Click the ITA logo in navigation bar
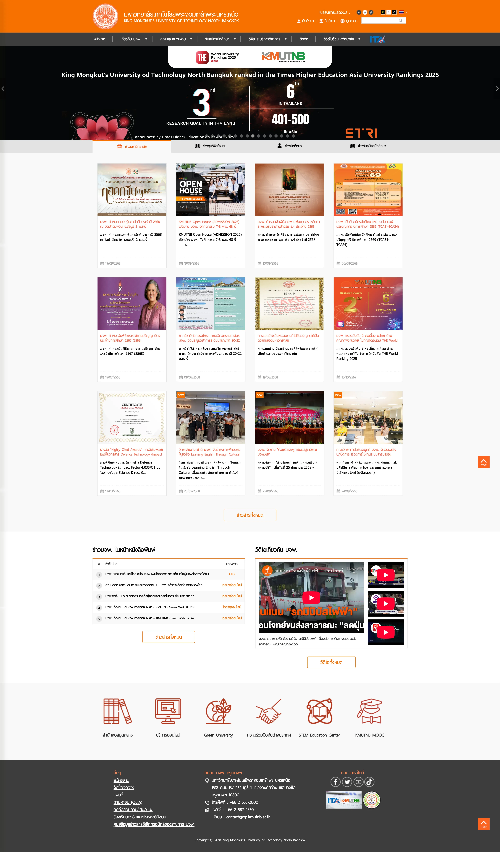 [377, 39]
